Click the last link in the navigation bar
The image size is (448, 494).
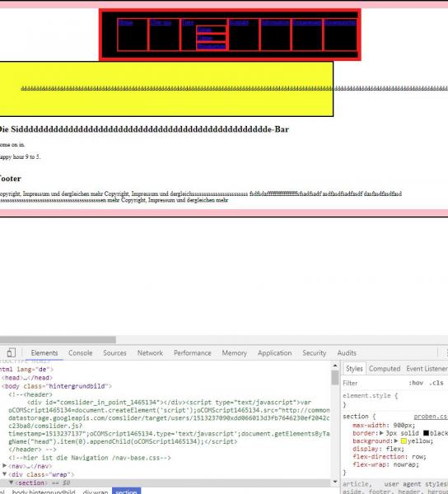340,23
